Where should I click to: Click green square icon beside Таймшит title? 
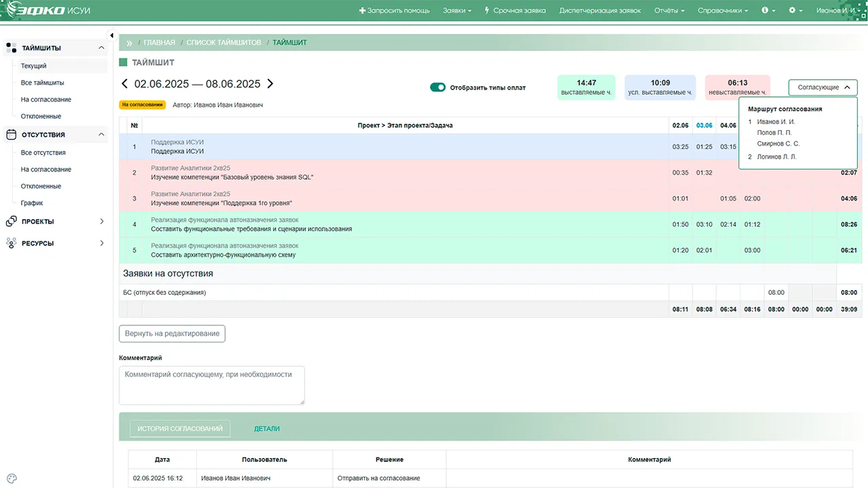[123, 62]
